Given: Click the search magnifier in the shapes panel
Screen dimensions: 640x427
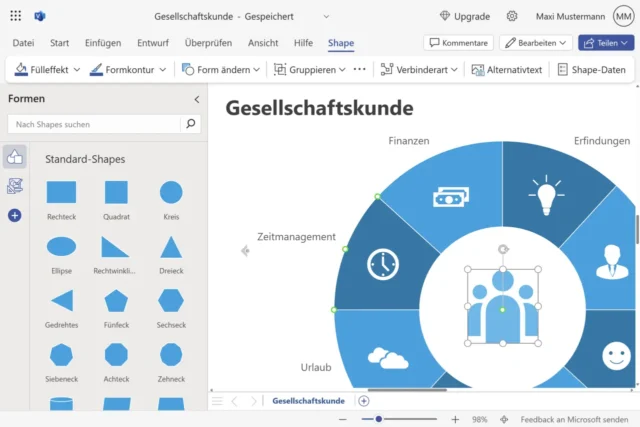Looking at the screenshot, I should (190, 124).
